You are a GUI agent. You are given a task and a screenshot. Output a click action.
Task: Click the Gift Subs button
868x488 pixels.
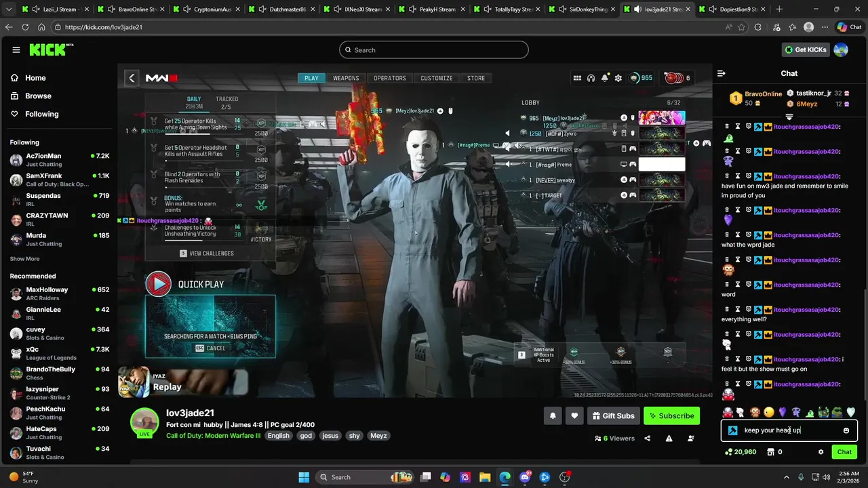point(613,415)
